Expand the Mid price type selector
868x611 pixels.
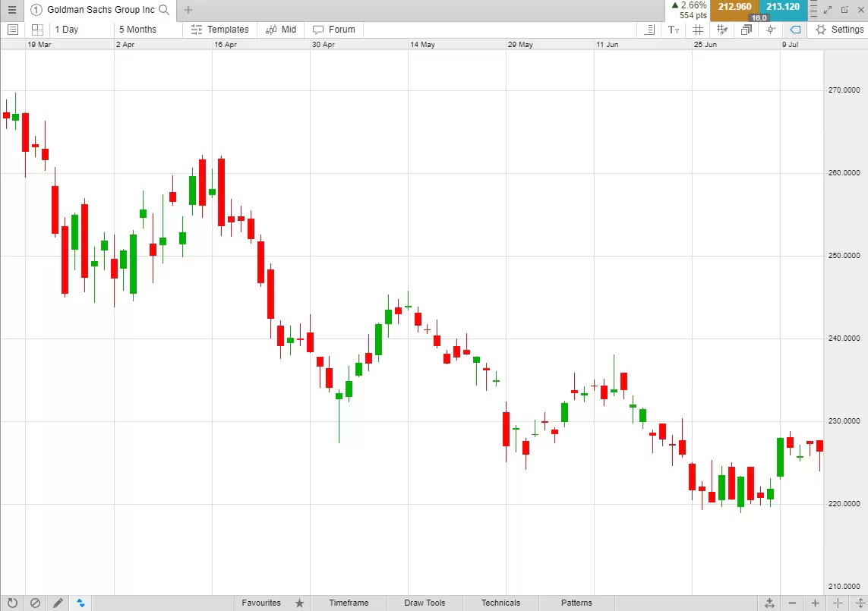click(281, 30)
